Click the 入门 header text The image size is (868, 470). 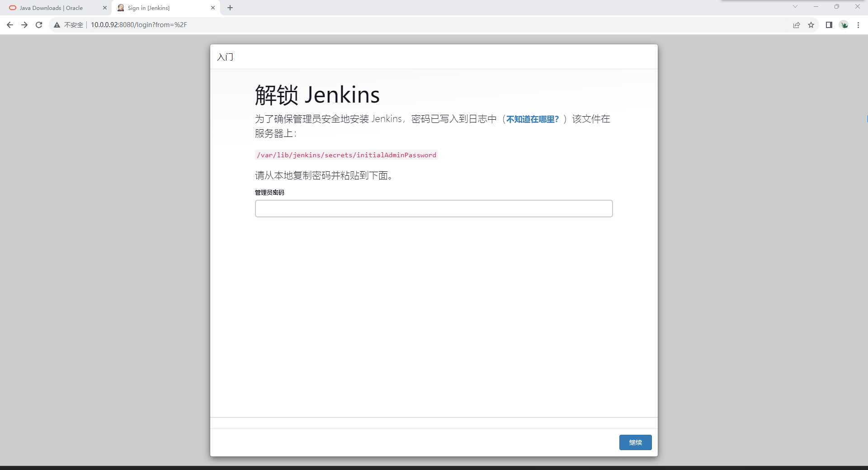(225, 57)
